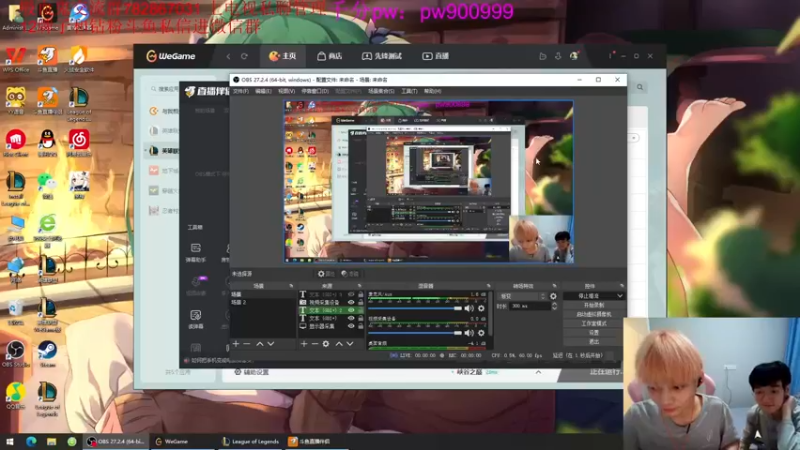Click second mixer channel volume slider

coord(415,333)
